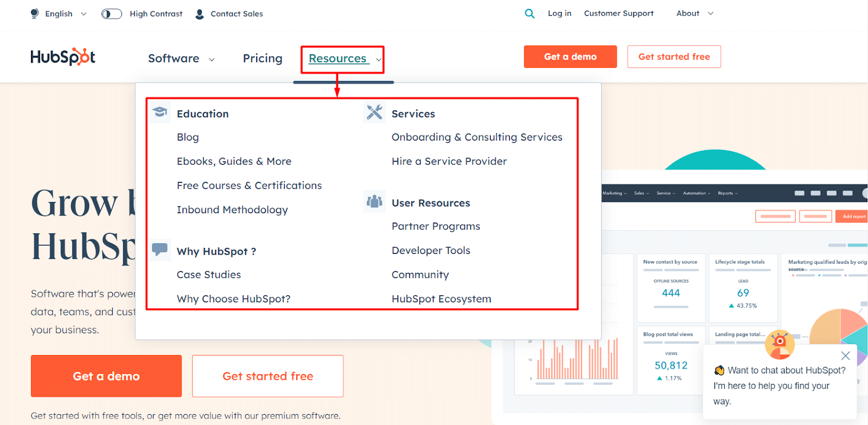Click the Lifecycle stage totals card

743,288
